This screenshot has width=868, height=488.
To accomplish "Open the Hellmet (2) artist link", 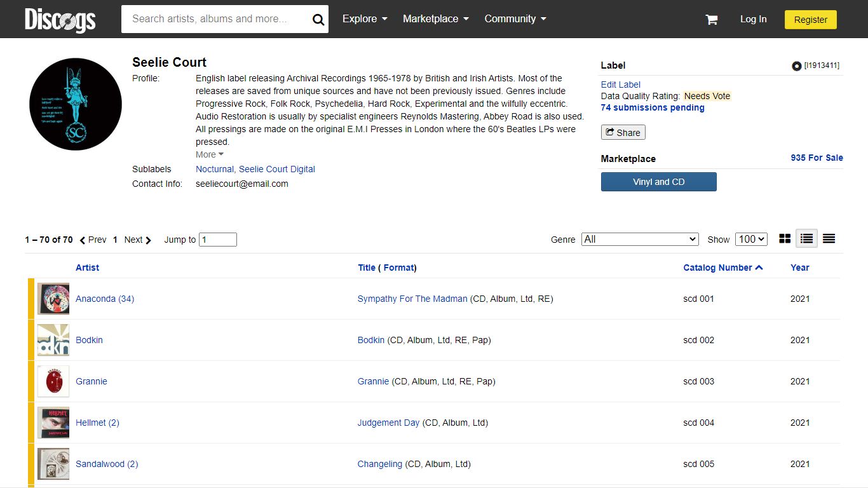I will pos(97,423).
